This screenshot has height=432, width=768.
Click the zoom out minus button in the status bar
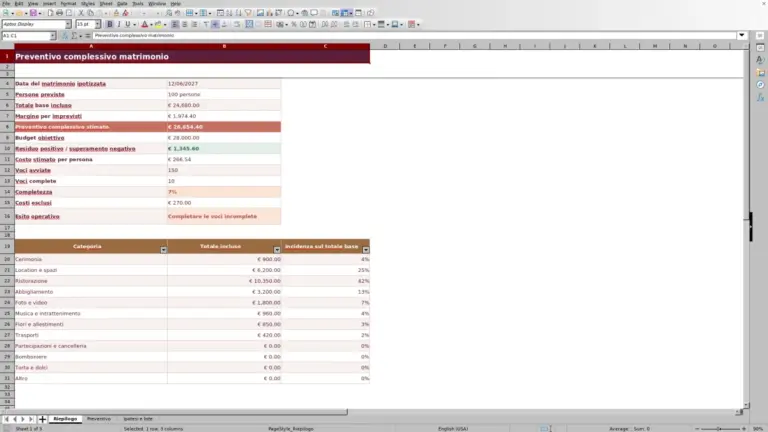tap(697, 429)
